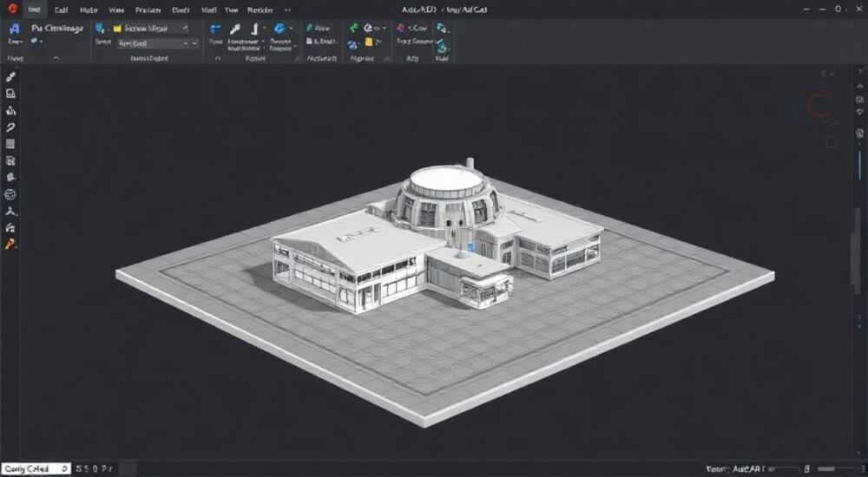Click the green arrow icon in ribbon
Image resolution: width=868 pixels, height=477 pixels.
[354, 28]
